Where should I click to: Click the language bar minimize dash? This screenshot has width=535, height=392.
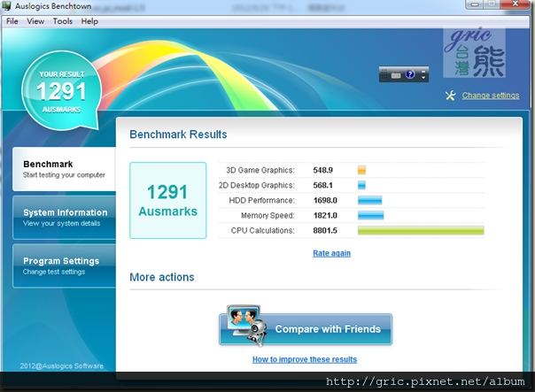coord(423,71)
